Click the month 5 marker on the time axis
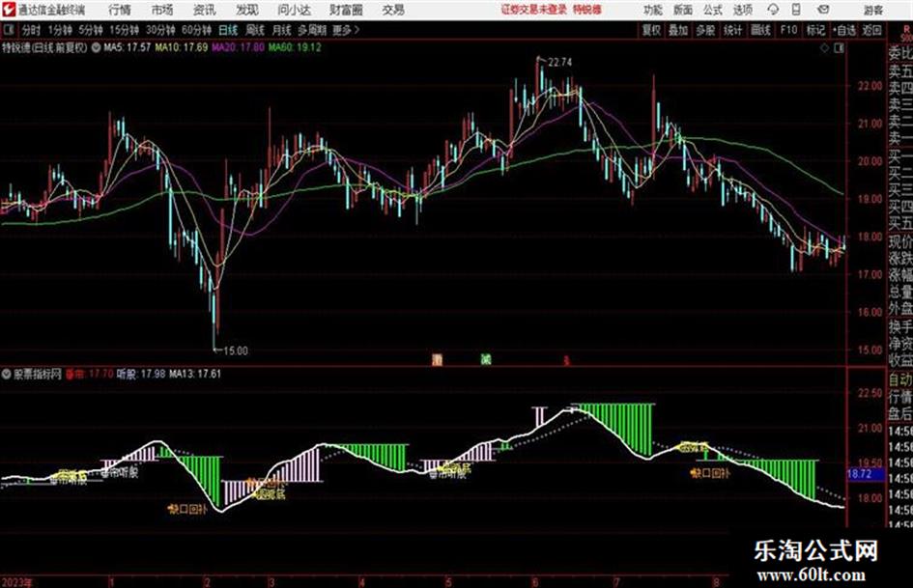This screenshot has height=588, width=913. click(448, 581)
